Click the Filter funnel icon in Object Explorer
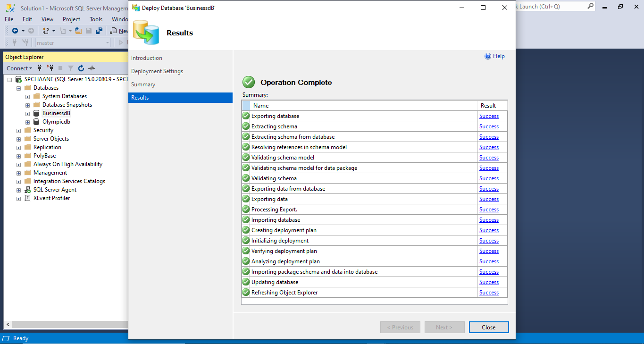The height and width of the screenshot is (344, 644). click(x=71, y=68)
